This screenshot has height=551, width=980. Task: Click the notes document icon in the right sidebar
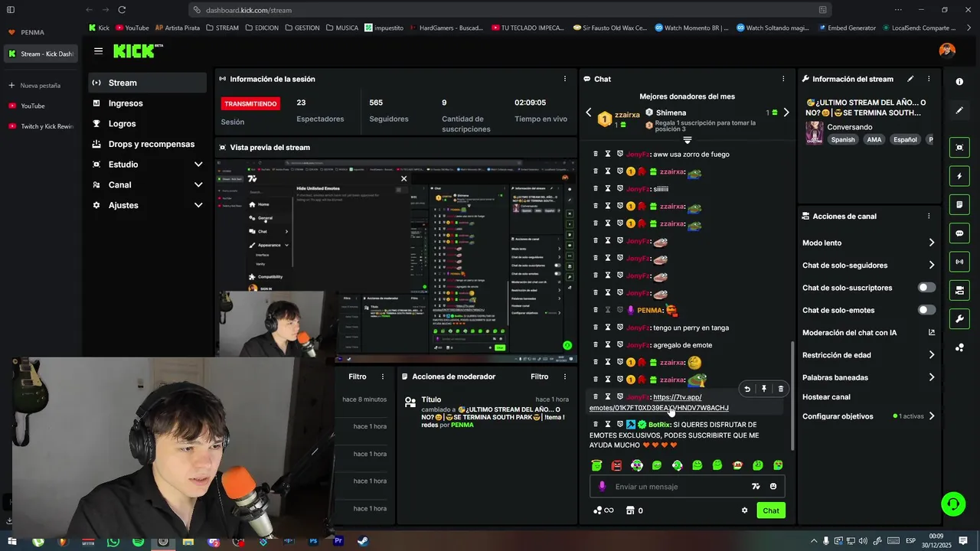point(959,204)
